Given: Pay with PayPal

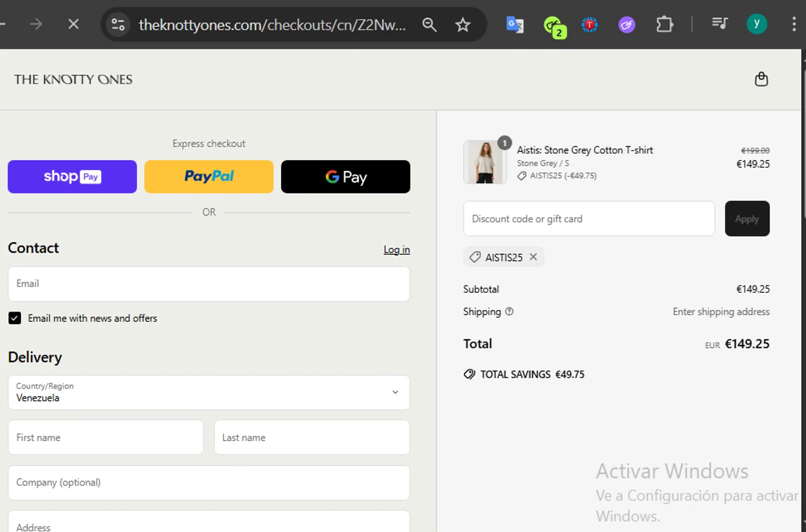Looking at the screenshot, I should (209, 177).
